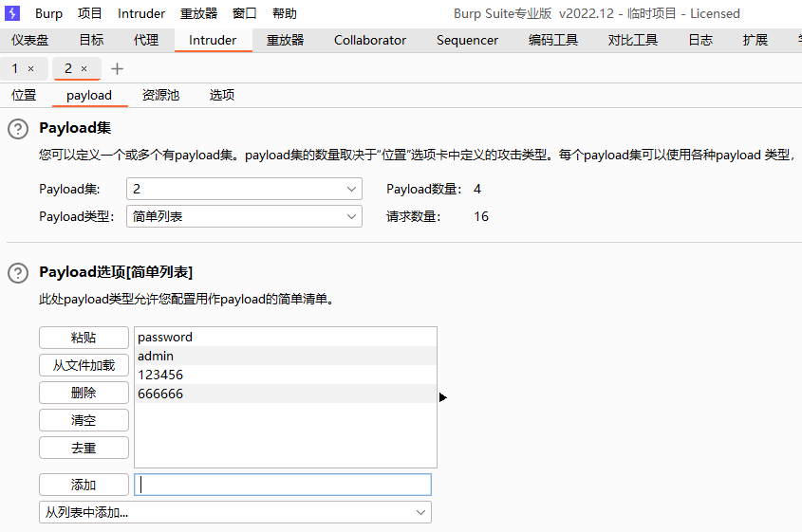Screen dimensions: 802x532
Task: Open the 重放器 menu in menu bar
Action: tap(198, 14)
